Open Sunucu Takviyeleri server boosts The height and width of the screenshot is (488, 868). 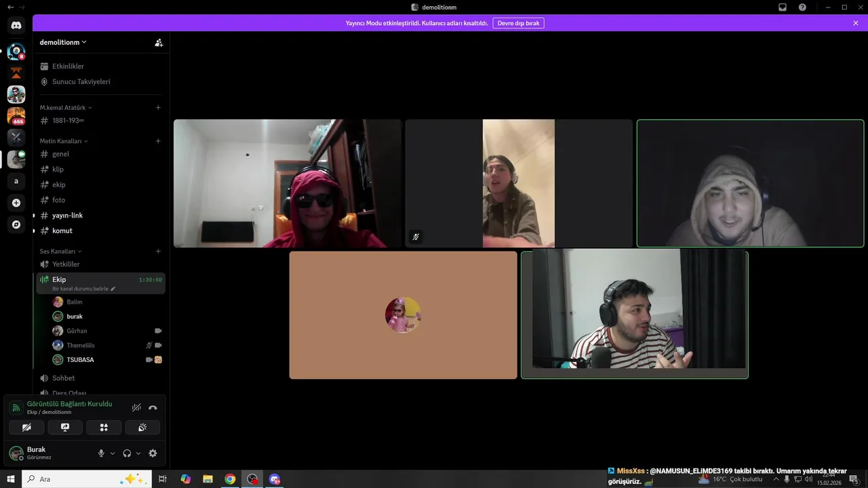coord(101,81)
